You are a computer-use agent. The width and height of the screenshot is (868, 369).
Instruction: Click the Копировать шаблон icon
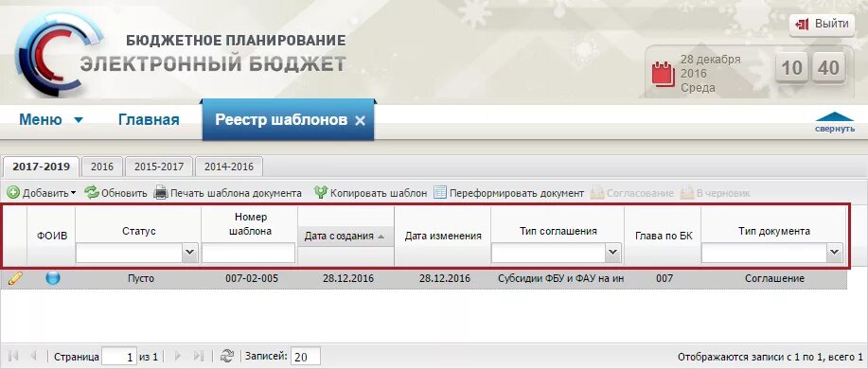321,193
